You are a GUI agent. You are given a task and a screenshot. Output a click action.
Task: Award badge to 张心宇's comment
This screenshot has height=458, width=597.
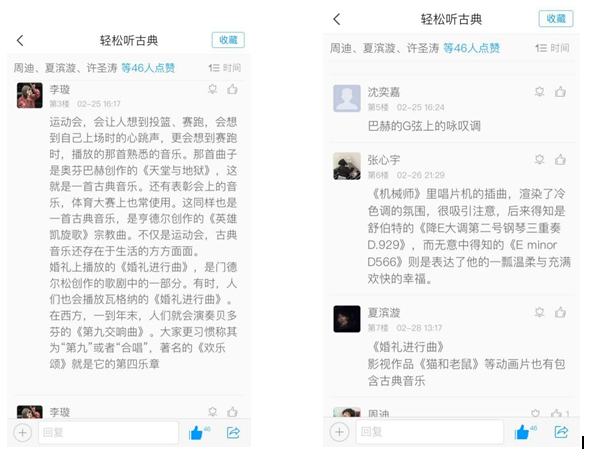(x=540, y=160)
